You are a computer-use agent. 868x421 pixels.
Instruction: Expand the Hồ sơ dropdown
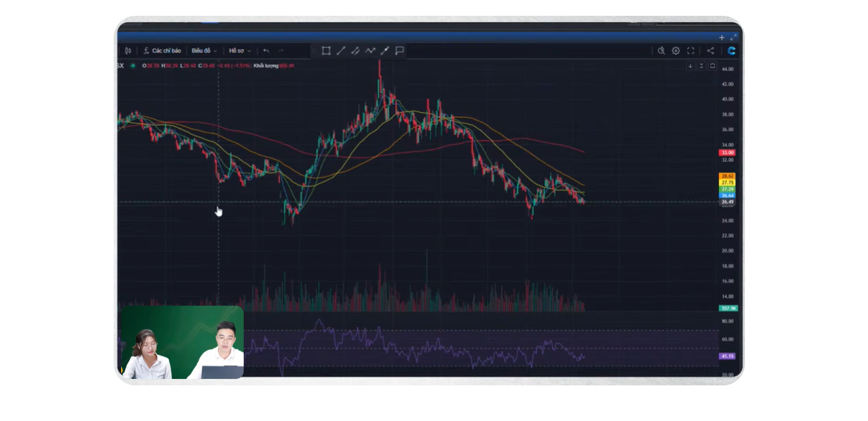pos(240,50)
